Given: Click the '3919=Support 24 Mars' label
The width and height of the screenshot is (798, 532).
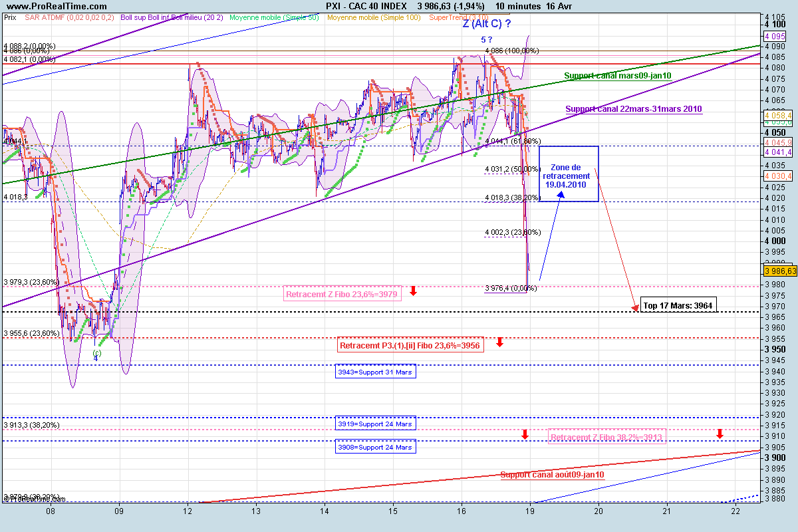Looking at the screenshot, I should click(375, 424).
